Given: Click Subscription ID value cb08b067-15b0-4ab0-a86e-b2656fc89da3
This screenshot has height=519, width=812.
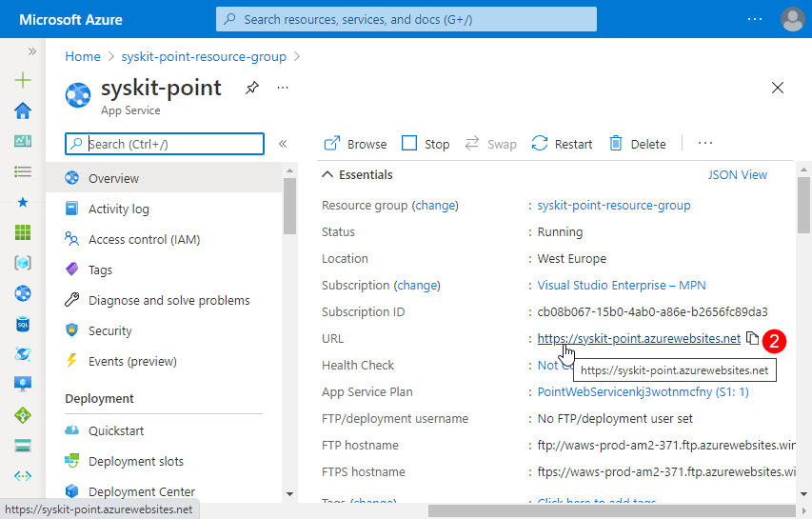Looking at the screenshot, I should coord(652,311).
